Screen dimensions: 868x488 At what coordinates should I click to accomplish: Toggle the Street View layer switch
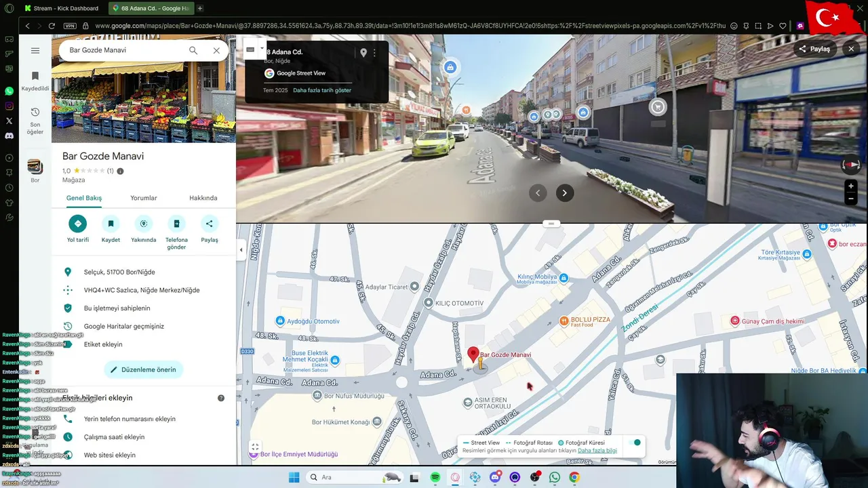coord(635,443)
